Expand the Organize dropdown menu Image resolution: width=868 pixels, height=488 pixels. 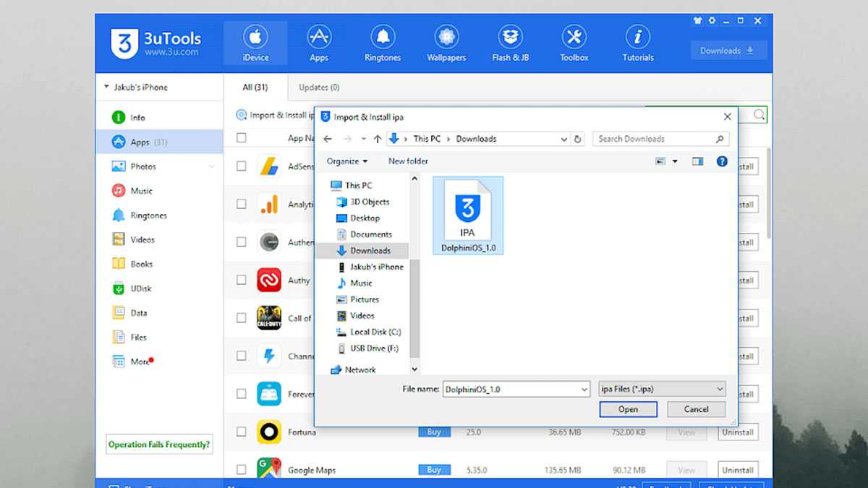pos(346,161)
